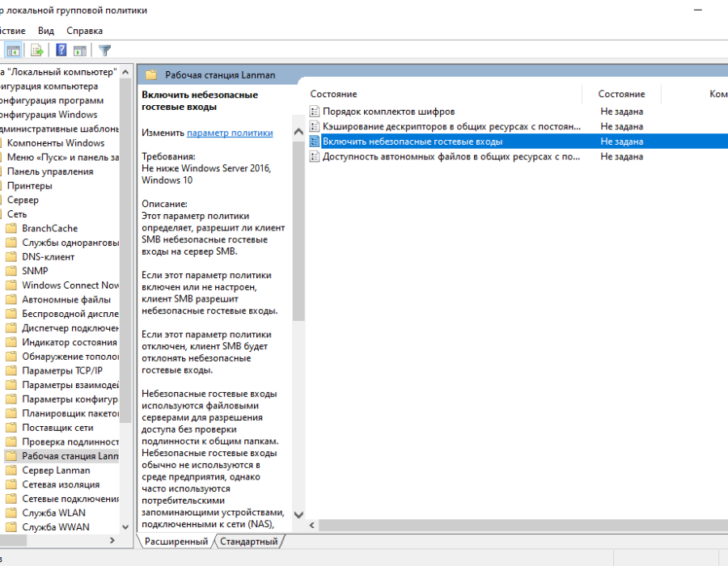
Task: Click the folder icon beside "Служба WLAN"
Action: [x=11, y=513]
